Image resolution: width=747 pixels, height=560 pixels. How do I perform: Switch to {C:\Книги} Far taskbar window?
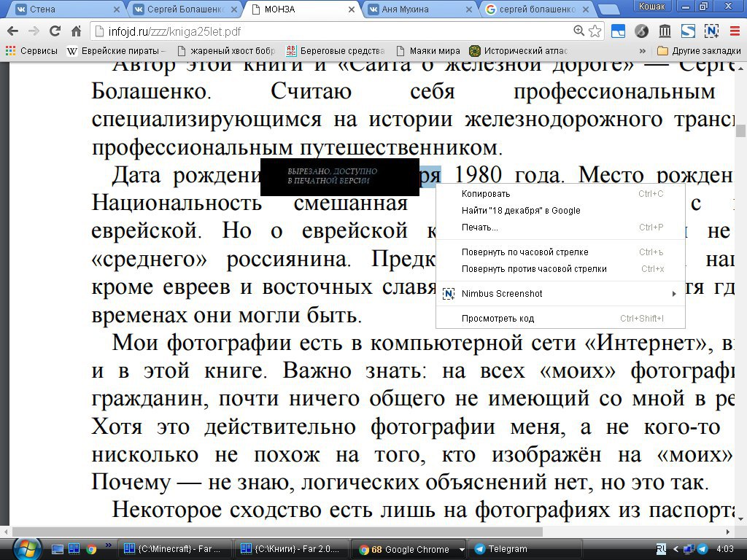[291, 549]
